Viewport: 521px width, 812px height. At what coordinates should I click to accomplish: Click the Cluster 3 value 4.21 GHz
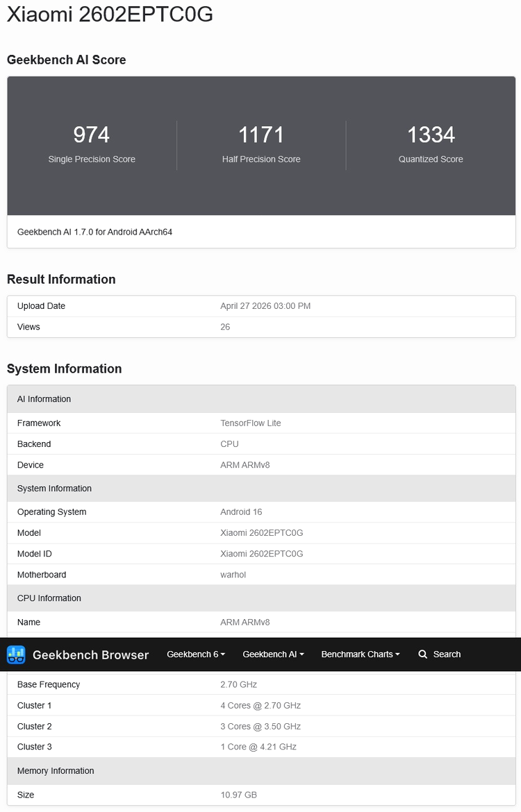(258, 747)
